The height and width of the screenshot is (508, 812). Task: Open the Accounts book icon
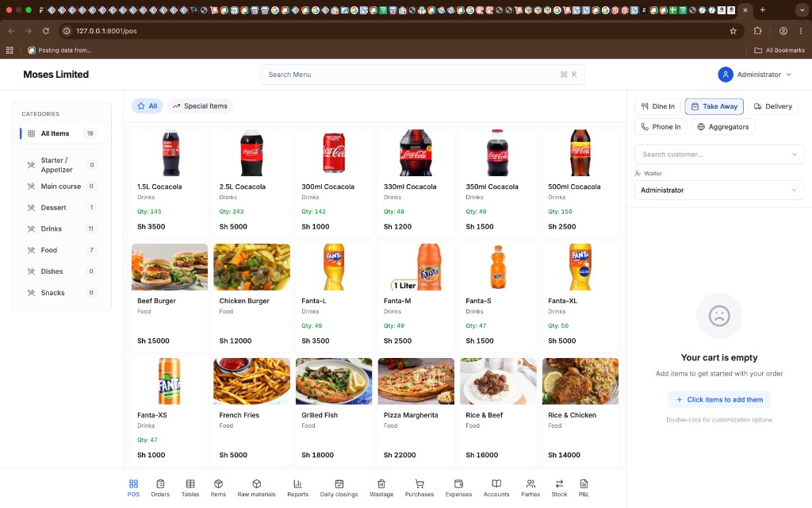(496, 483)
